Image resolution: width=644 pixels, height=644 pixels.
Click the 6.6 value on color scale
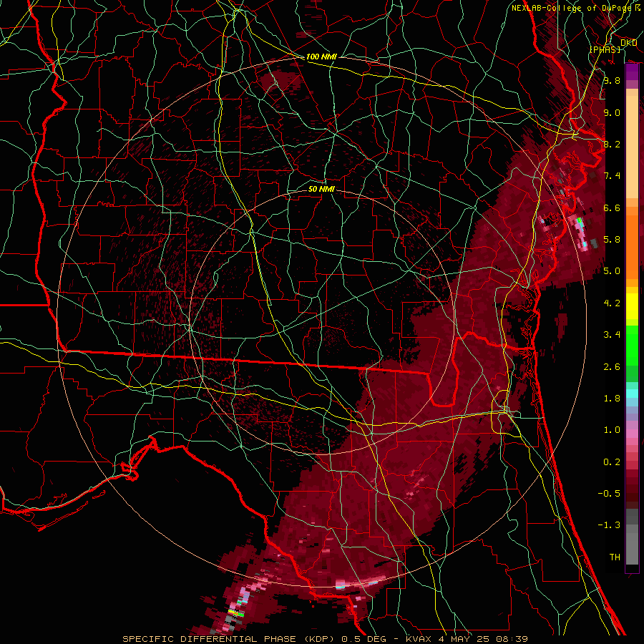coord(612,208)
